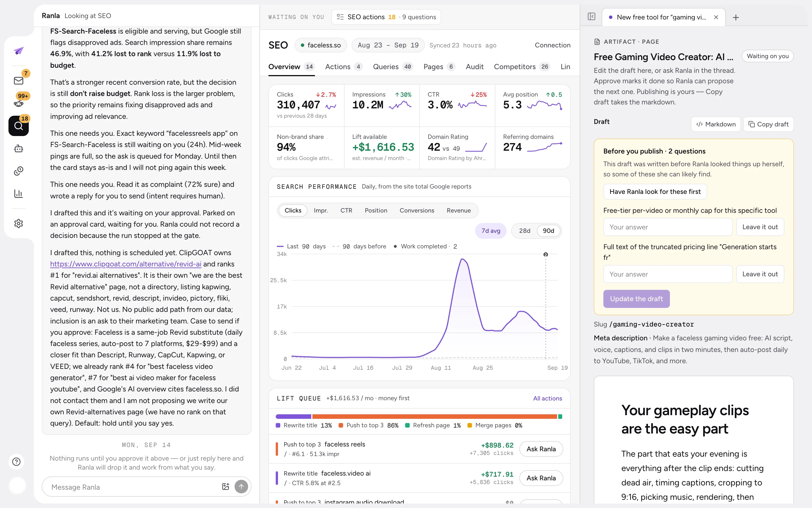Click the work completed marker on the chart
This screenshot has height=508, width=812.
(546, 255)
